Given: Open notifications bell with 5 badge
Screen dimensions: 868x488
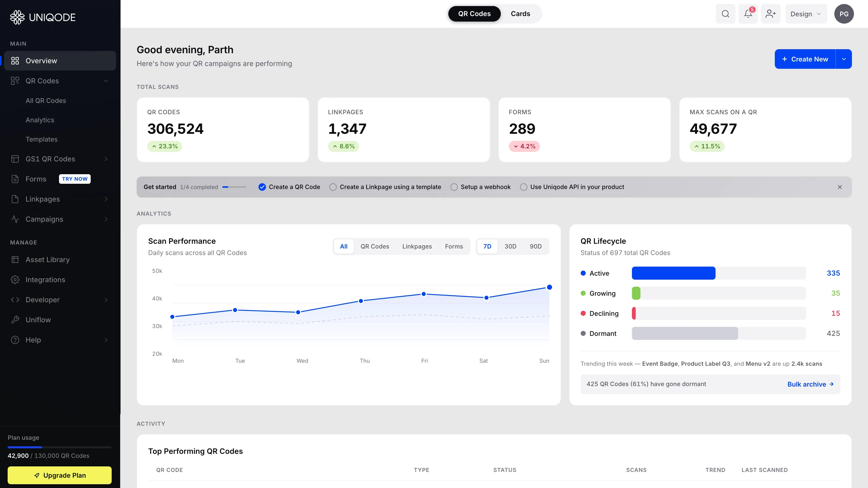Looking at the screenshot, I should [748, 14].
